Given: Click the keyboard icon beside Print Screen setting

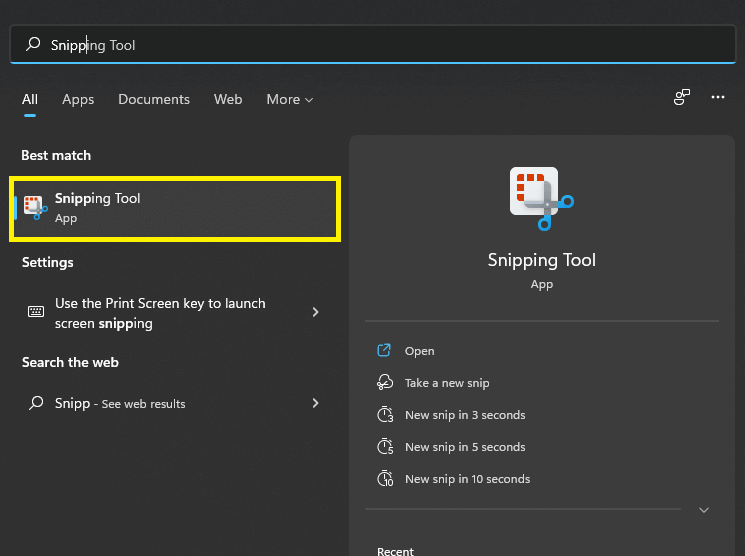Looking at the screenshot, I should point(36,312).
